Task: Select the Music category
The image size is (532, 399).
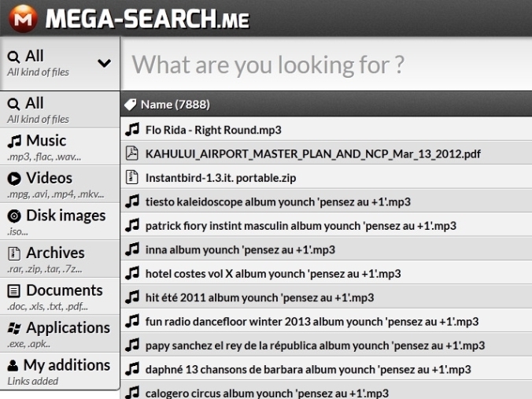Action: point(60,147)
